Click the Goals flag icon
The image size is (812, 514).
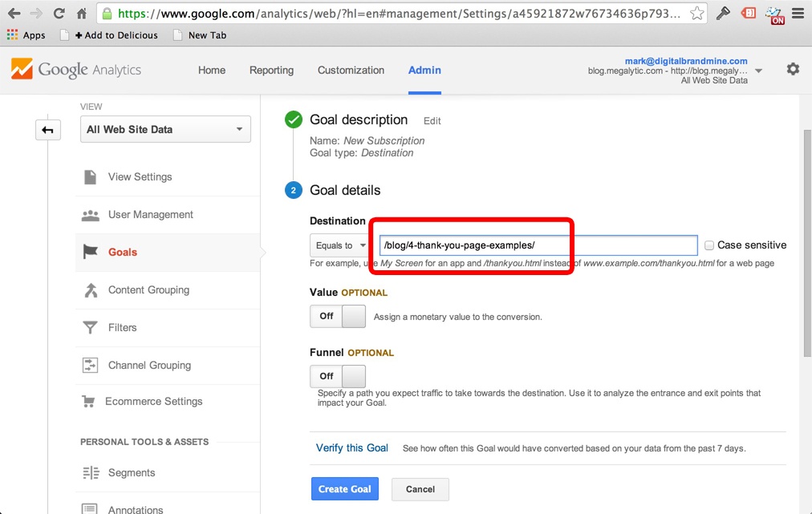90,252
